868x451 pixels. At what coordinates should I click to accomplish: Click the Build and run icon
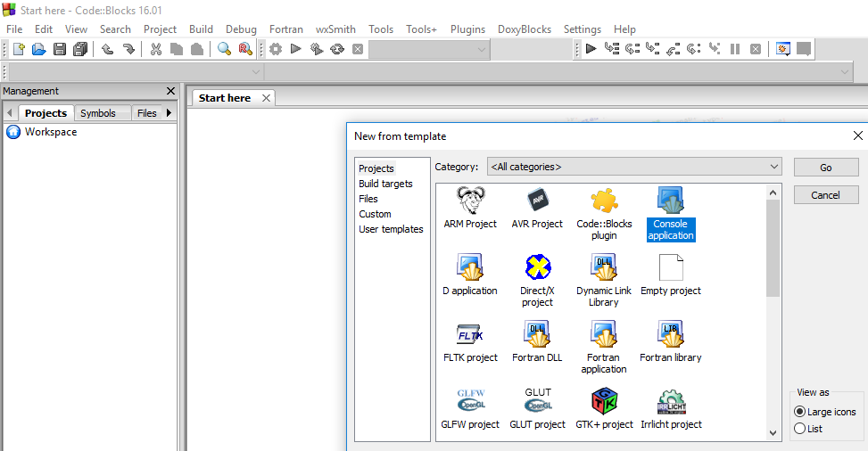(316, 49)
